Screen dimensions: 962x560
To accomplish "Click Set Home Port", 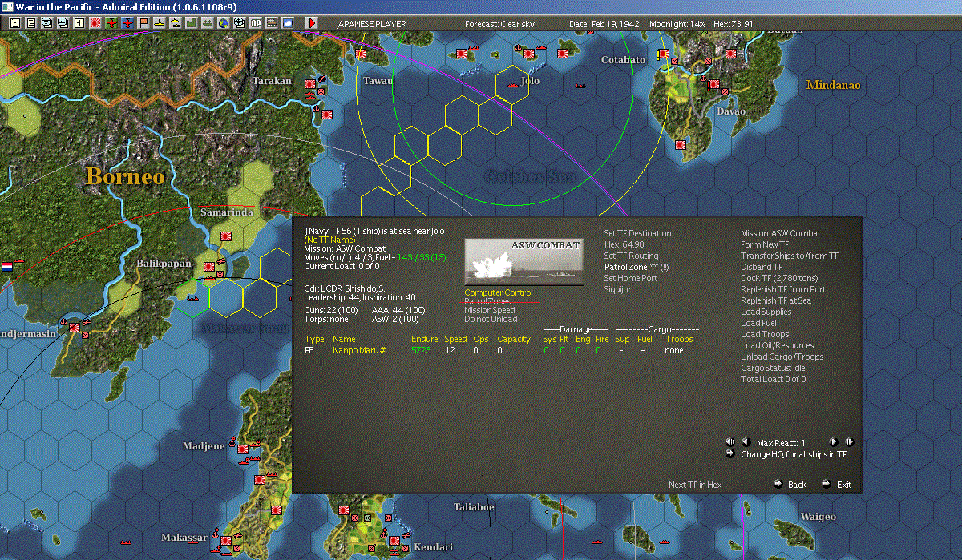I will coord(630,278).
